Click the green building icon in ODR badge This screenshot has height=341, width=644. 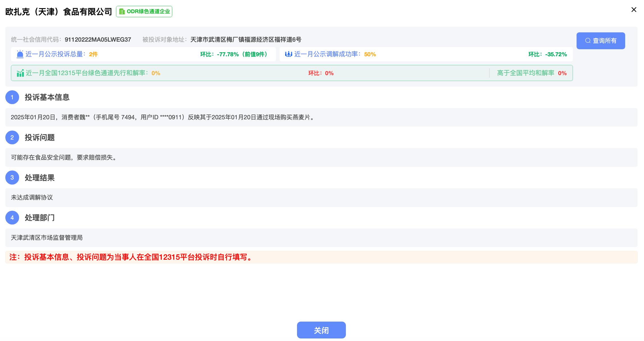(122, 12)
